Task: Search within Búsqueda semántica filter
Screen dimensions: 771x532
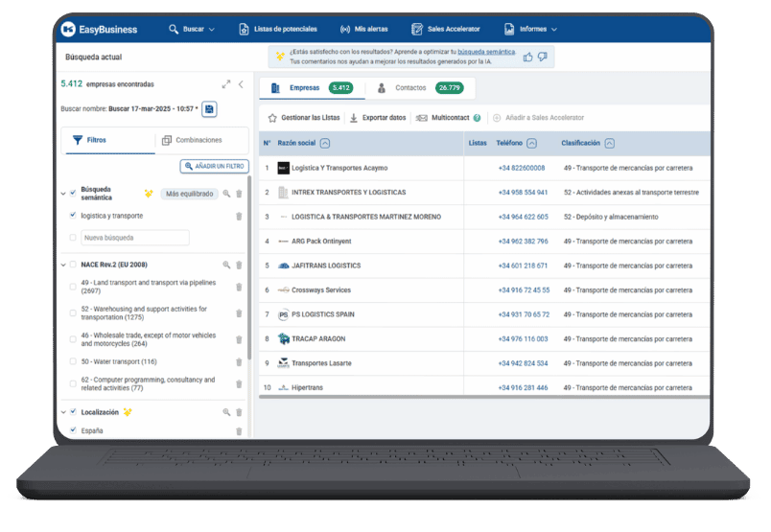Action: pyautogui.click(x=226, y=194)
